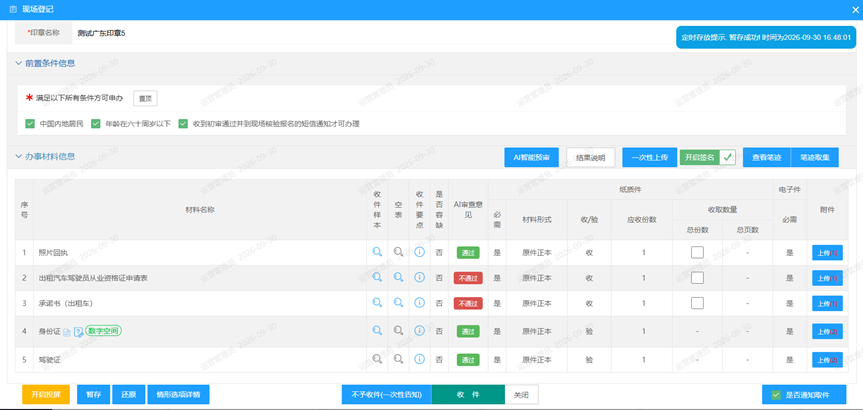Click 一次性上传 button
This screenshot has width=863, height=410.
coord(649,157)
